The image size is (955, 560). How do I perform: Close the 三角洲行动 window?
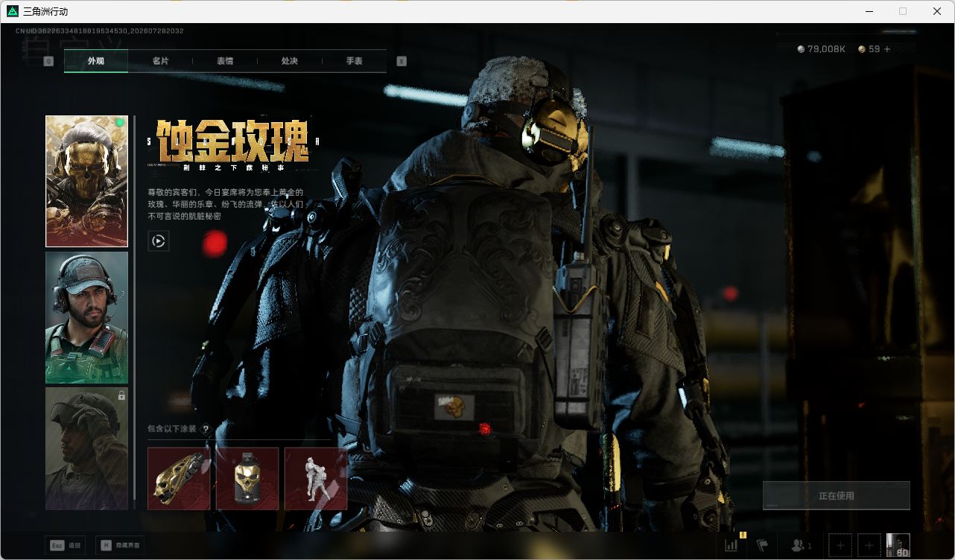937,11
